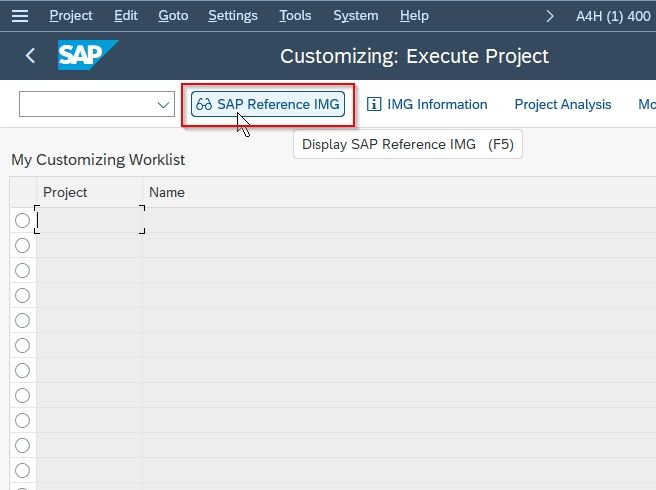Open the command field dropdown arrow
Screen dimensions: 656x490
tap(163, 105)
